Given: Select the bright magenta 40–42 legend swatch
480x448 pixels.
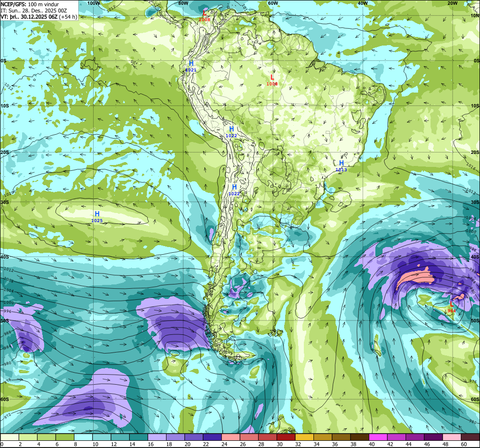Looking at the screenshot, I should tap(378, 437).
